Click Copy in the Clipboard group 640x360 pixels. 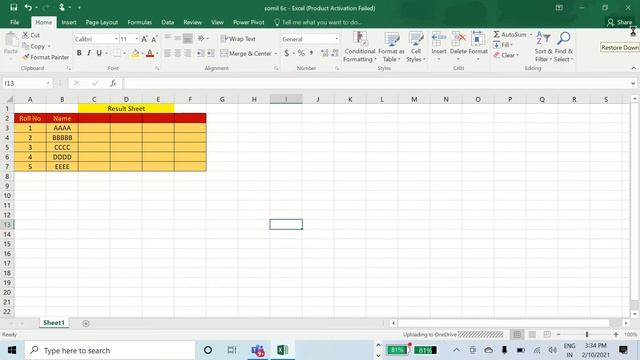33,46
